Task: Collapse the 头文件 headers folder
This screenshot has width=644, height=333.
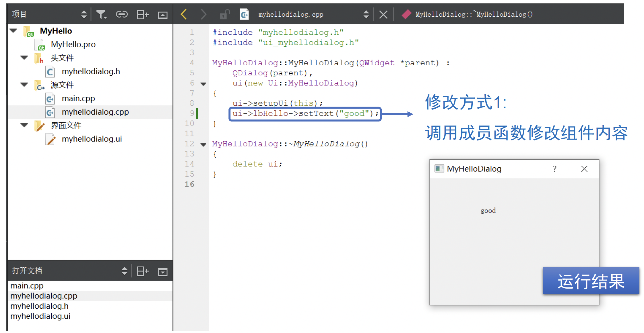Action: pyautogui.click(x=24, y=57)
